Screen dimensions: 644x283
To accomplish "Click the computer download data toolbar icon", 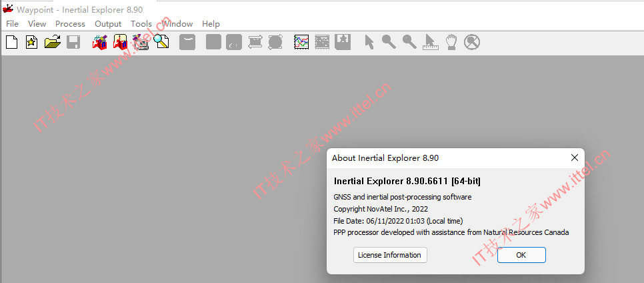I will [141, 42].
